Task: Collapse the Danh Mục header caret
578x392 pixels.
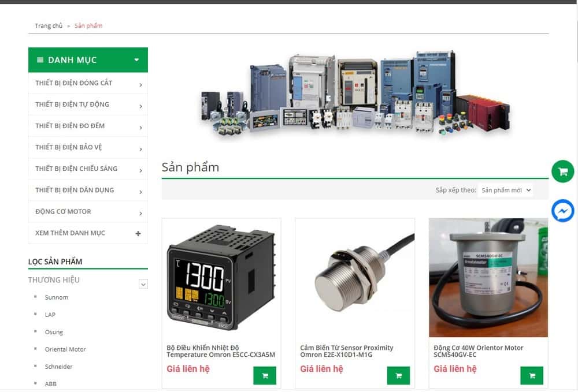Action: [x=136, y=60]
